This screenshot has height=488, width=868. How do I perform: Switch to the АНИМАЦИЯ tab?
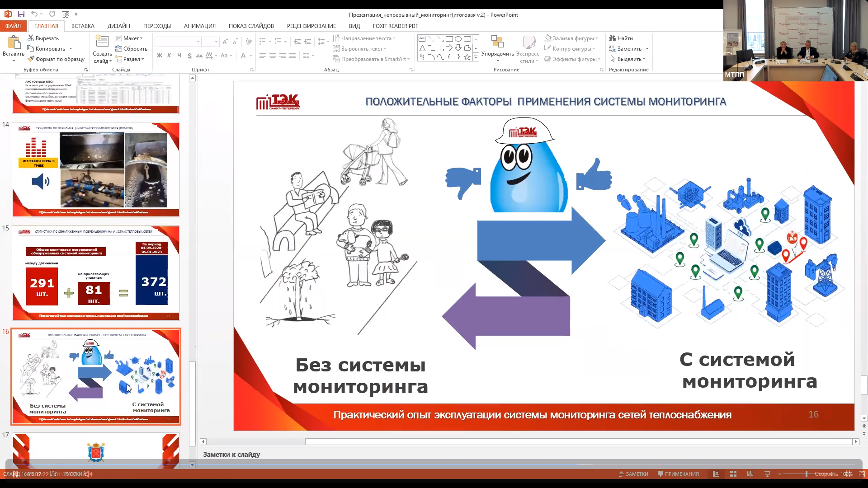coord(200,26)
